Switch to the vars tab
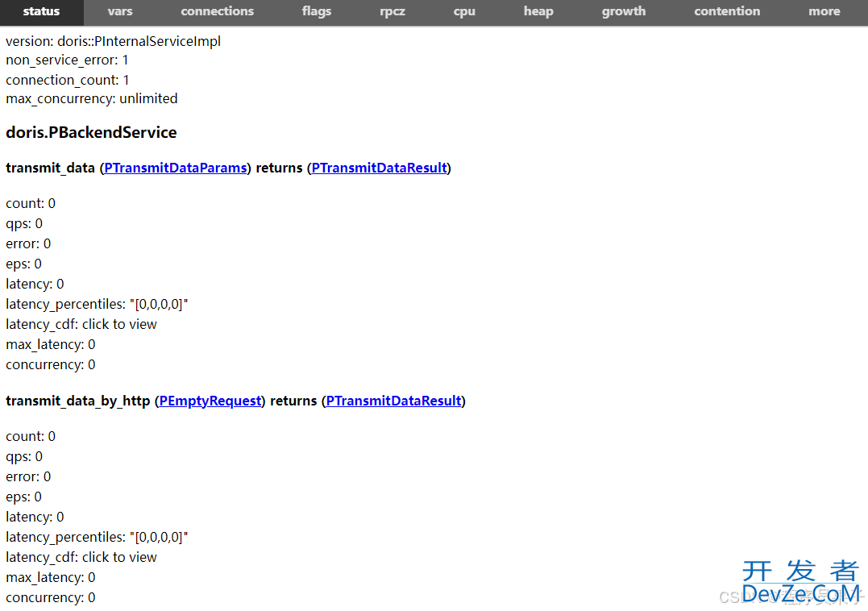This screenshot has height=611, width=868. [120, 11]
